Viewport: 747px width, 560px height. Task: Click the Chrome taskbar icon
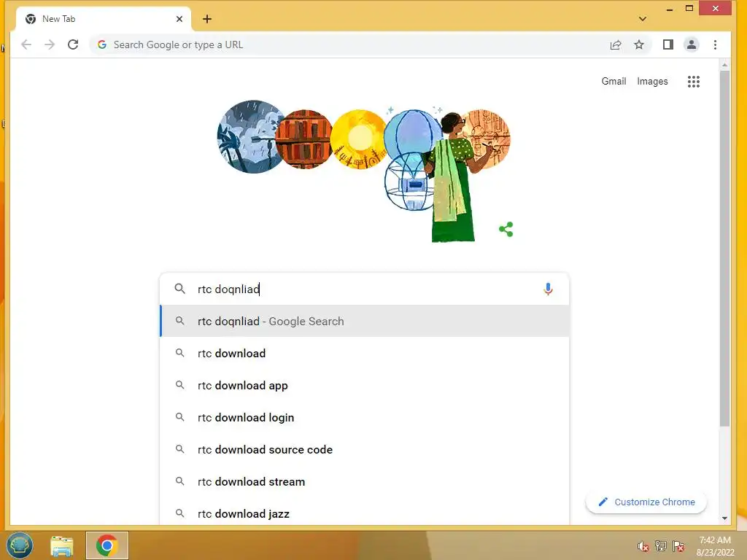[x=107, y=545]
